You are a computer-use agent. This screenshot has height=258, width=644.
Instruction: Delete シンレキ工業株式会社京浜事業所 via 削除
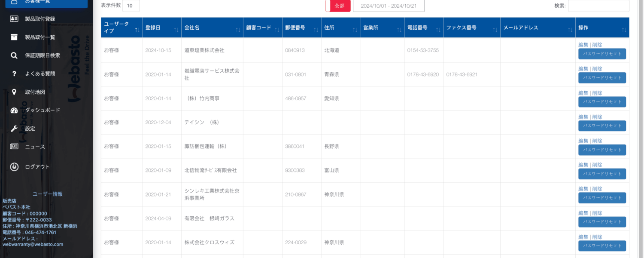point(597,189)
